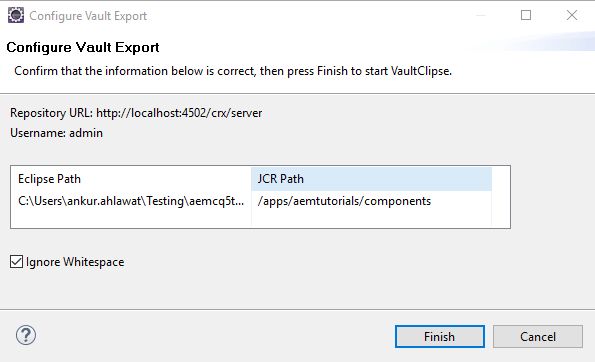Click the blank area right of JCR Path column
The image size is (595, 362).
click(501, 197)
